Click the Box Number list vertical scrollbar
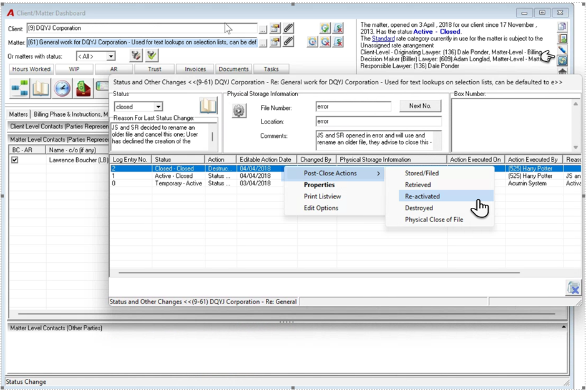This screenshot has height=392, width=586. 575,125
